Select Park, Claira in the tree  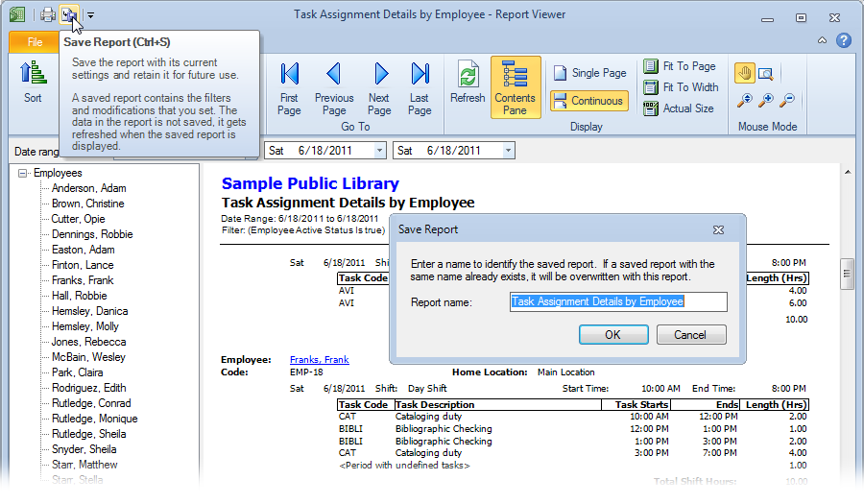point(78,372)
